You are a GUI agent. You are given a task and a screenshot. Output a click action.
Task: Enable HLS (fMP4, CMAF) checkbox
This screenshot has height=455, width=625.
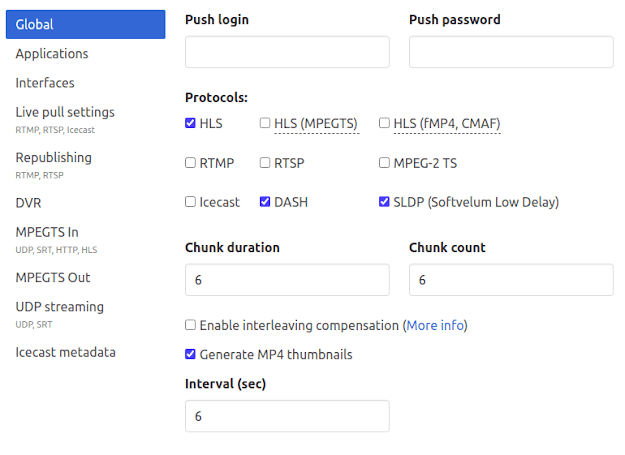(385, 123)
